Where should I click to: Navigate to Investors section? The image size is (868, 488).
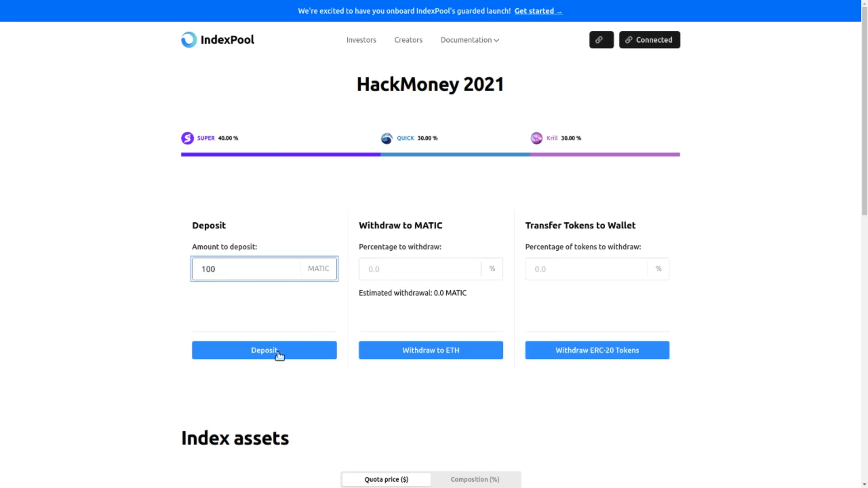pyautogui.click(x=361, y=39)
